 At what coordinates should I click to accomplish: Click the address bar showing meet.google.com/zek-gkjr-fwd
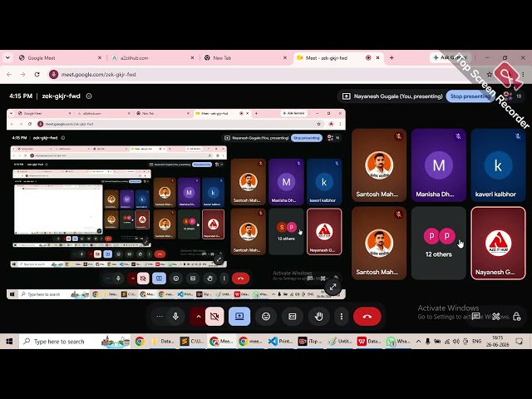pyautogui.click(x=264, y=74)
